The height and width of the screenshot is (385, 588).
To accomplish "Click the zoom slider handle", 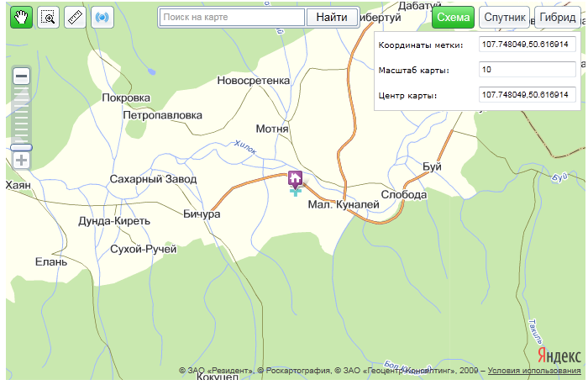I will pos(21,147).
